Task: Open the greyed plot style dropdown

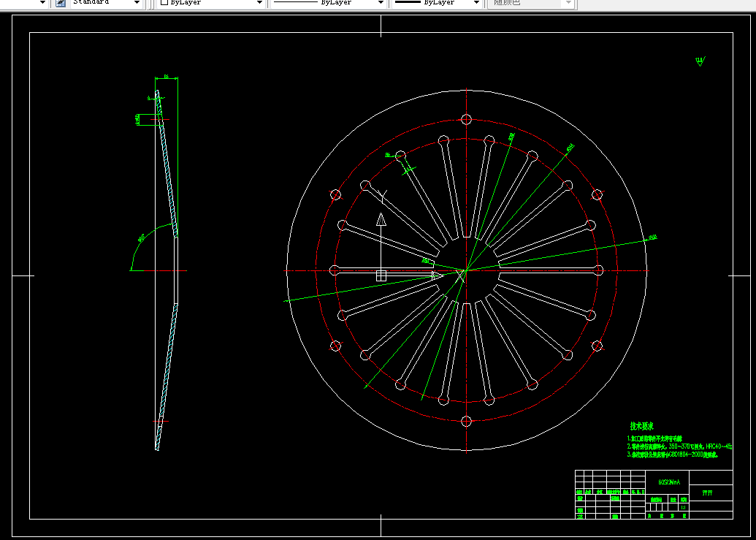Action: click(x=532, y=3)
